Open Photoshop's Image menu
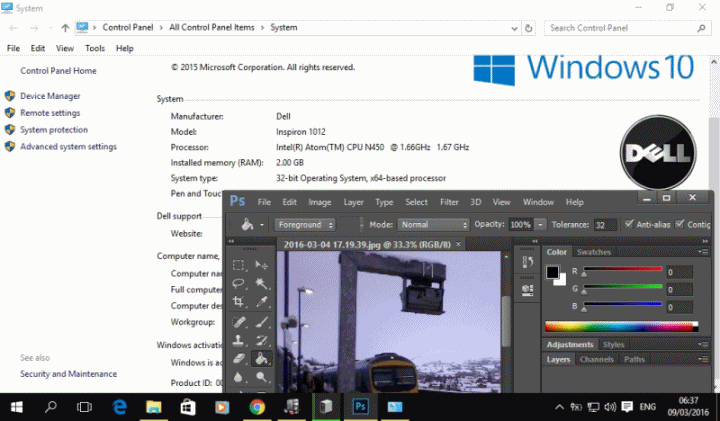The image size is (720, 421). [320, 202]
